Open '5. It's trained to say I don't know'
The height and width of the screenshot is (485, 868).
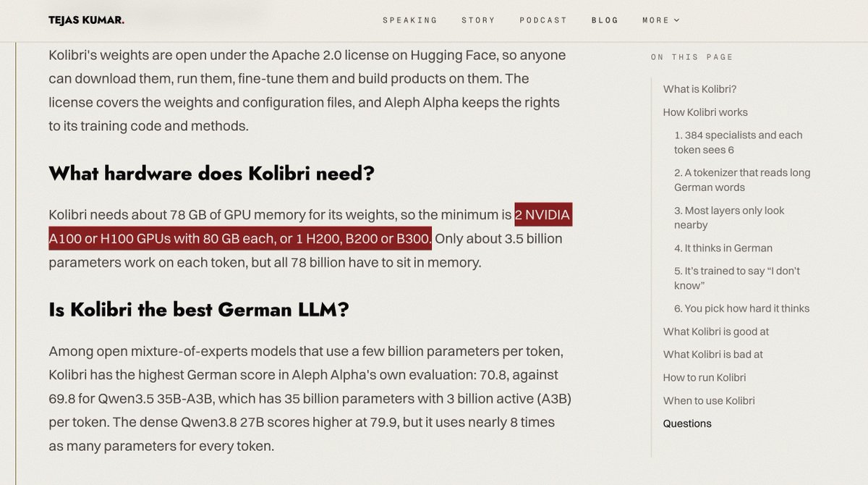(x=737, y=279)
